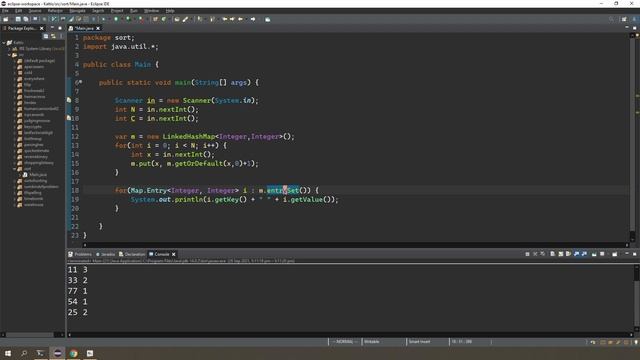Open the Run menu
The height and width of the screenshot is (360, 640).
133,11
